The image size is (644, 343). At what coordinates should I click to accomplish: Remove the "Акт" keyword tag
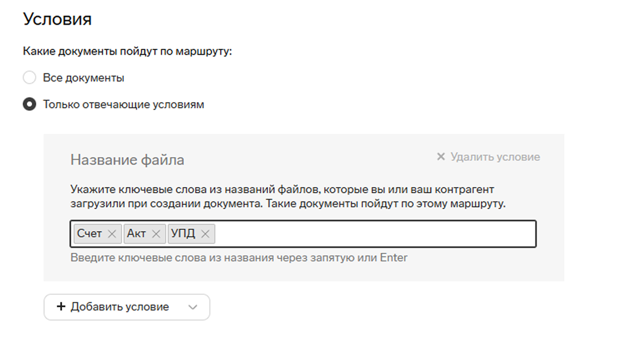156,234
